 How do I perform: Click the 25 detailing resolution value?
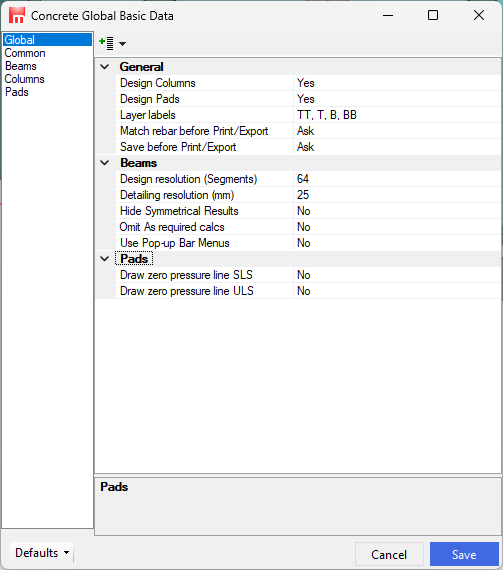pos(397,195)
